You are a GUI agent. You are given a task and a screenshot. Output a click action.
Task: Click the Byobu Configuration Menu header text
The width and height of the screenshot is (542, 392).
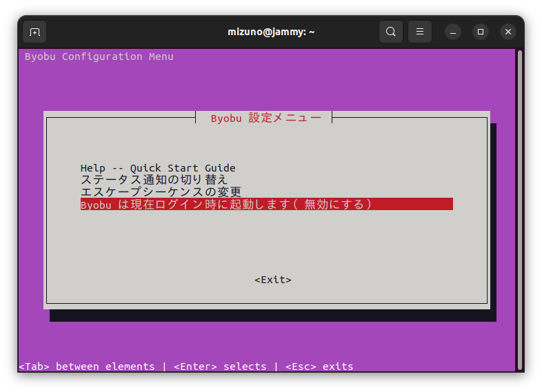tap(99, 56)
